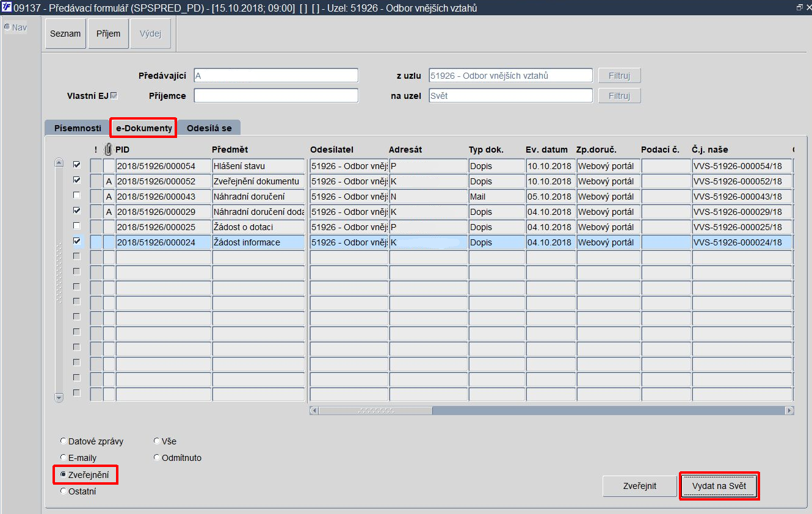This screenshot has width=812, height=514.
Task: Click the table's vertical scroll up arrow
Action: pyautogui.click(x=59, y=162)
